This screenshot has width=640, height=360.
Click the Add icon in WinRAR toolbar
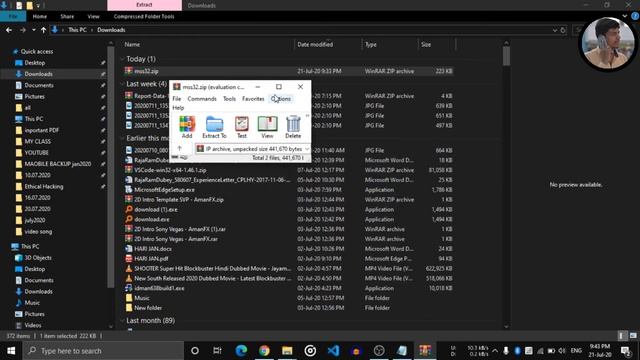[187, 127]
